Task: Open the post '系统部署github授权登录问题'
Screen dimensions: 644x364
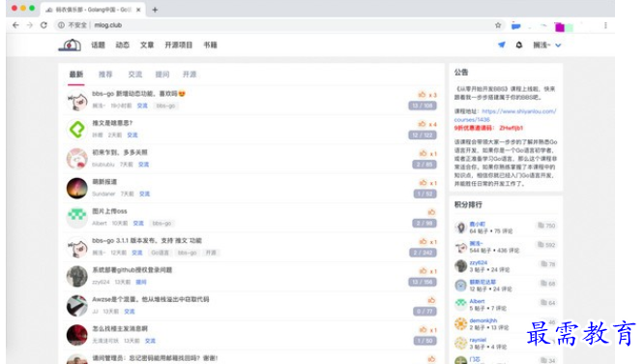Action: (132, 270)
